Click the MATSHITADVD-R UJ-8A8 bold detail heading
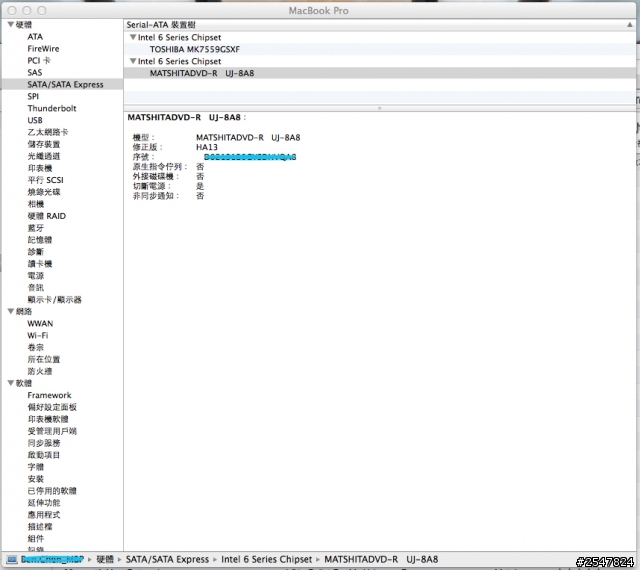This screenshot has width=640, height=570. pyautogui.click(x=184, y=117)
